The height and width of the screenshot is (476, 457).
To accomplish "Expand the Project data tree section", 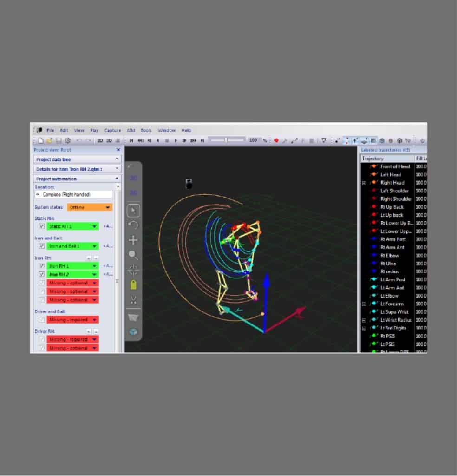I will tap(77, 159).
